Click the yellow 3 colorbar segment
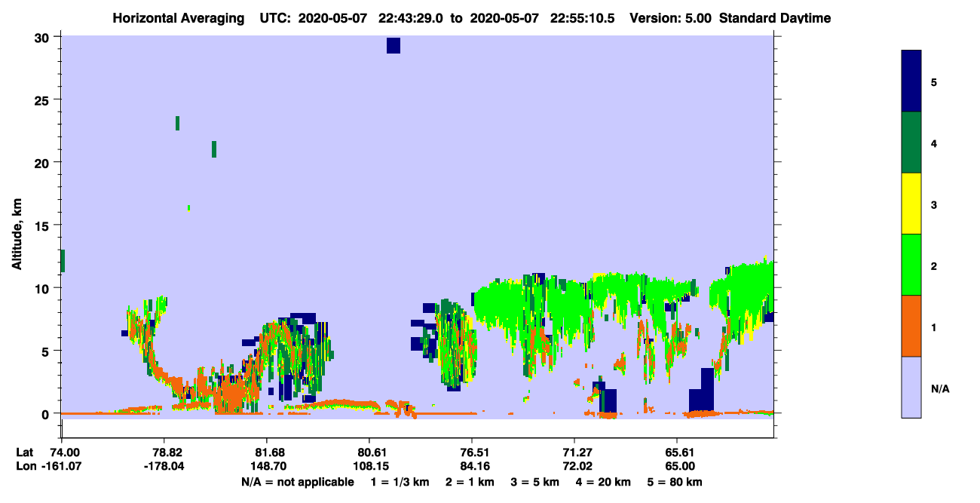Image resolution: width=980 pixels, height=503 pixels. pos(911,204)
